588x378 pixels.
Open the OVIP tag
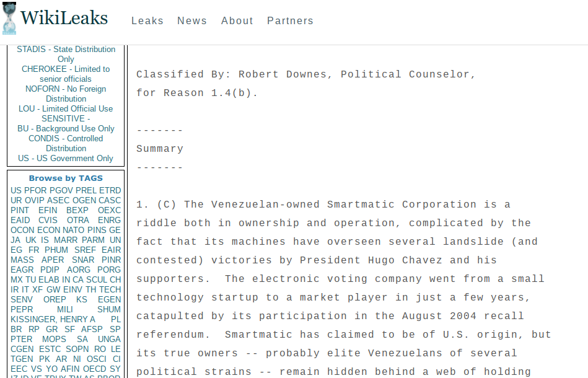(35, 200)
